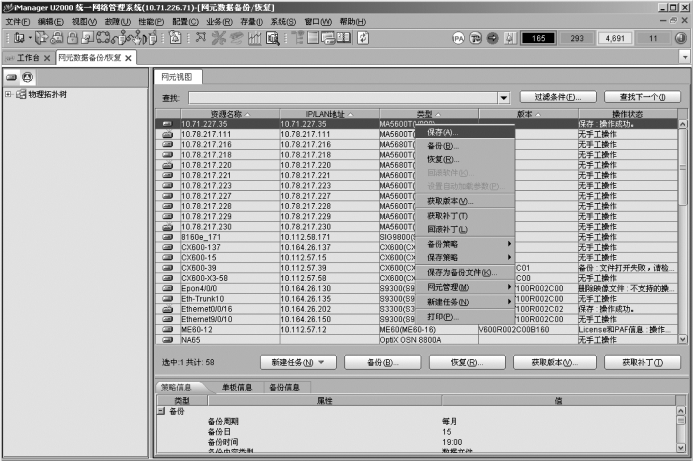Click the first toolbar icon beside the small arrow
The height and width of the screenshot is (461, 693).
pyautogui.click(x=19, y=38)
